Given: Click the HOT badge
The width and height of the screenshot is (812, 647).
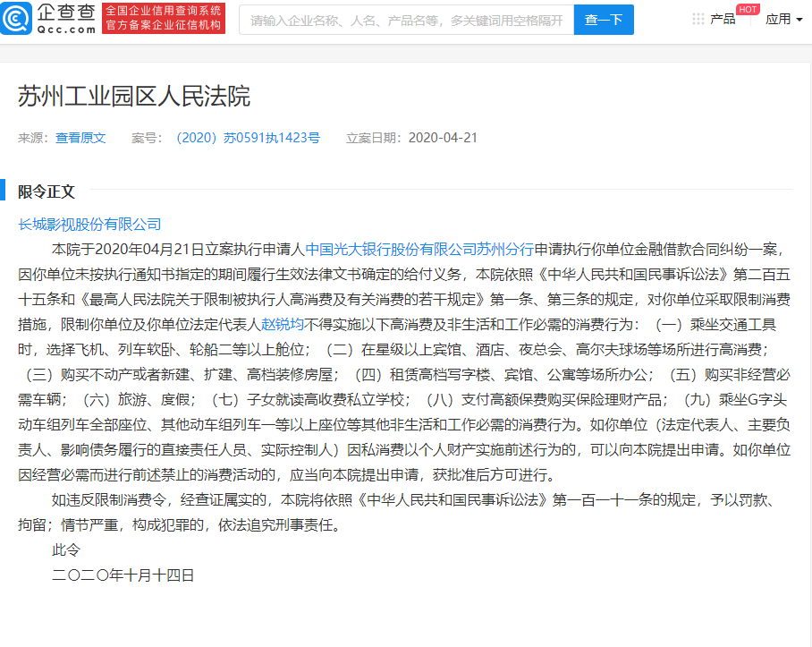Looking at the screenshot, I should pyautogui.click(x=748, y=9).
